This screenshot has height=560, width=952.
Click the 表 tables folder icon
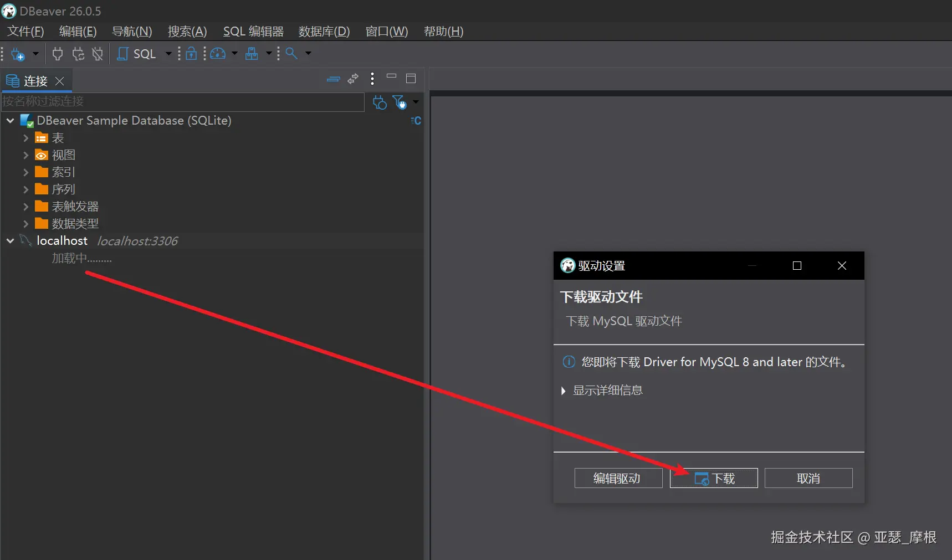[x=42, y=138]
